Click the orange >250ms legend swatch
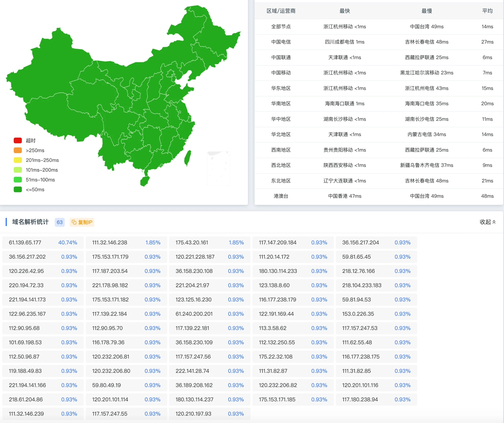 (18, 150)
